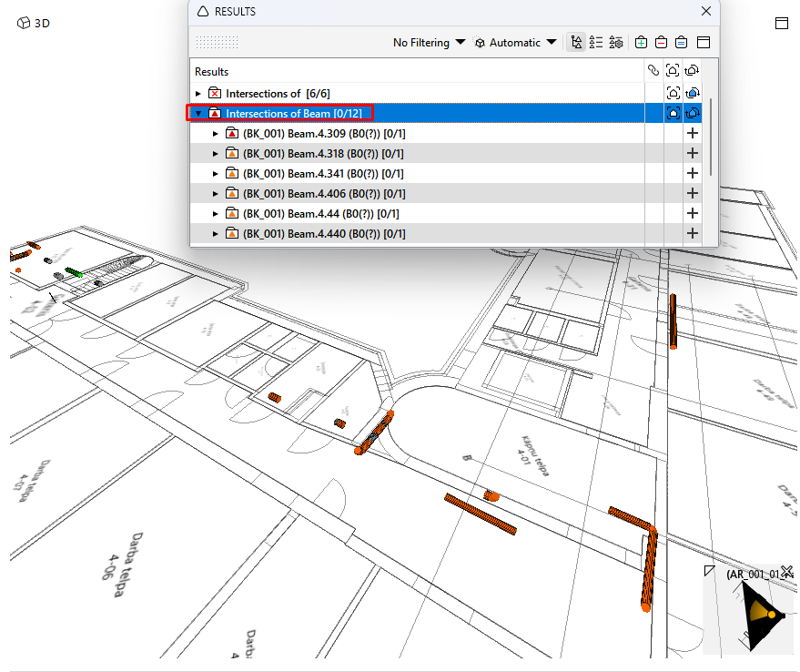This screenshot has width=800, height=672.
Task: Click rotate-view icon for Intersections of [6/6]
Action: 693,93
